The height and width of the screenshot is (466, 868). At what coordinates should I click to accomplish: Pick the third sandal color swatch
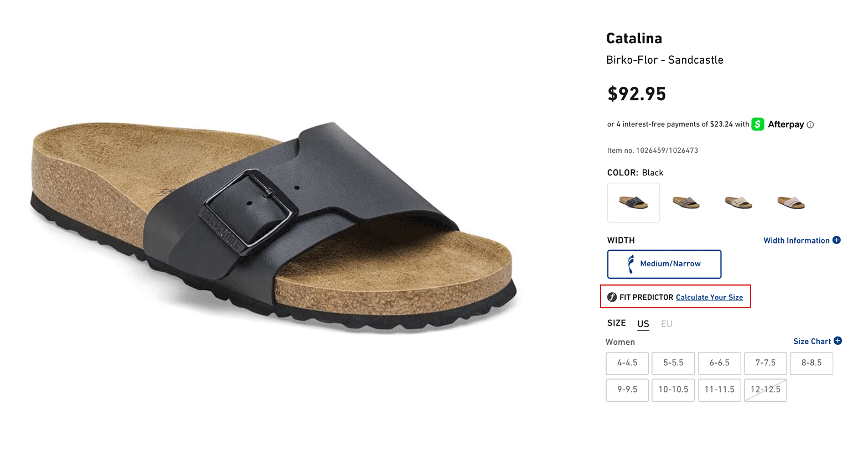tap(738, 203)
